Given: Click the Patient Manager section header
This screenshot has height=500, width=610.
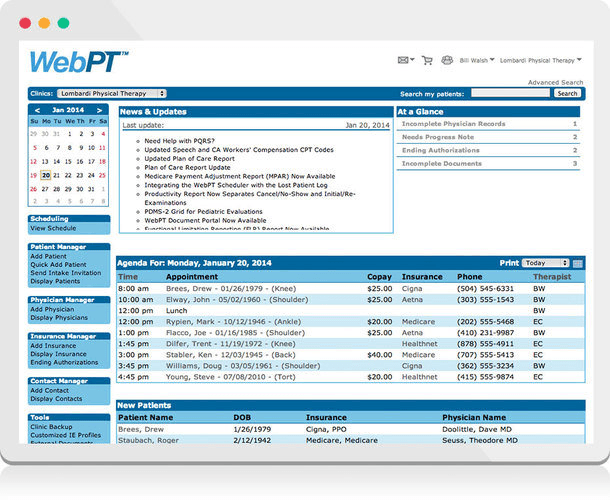Looking at the screenshot, I should point(69,247).
